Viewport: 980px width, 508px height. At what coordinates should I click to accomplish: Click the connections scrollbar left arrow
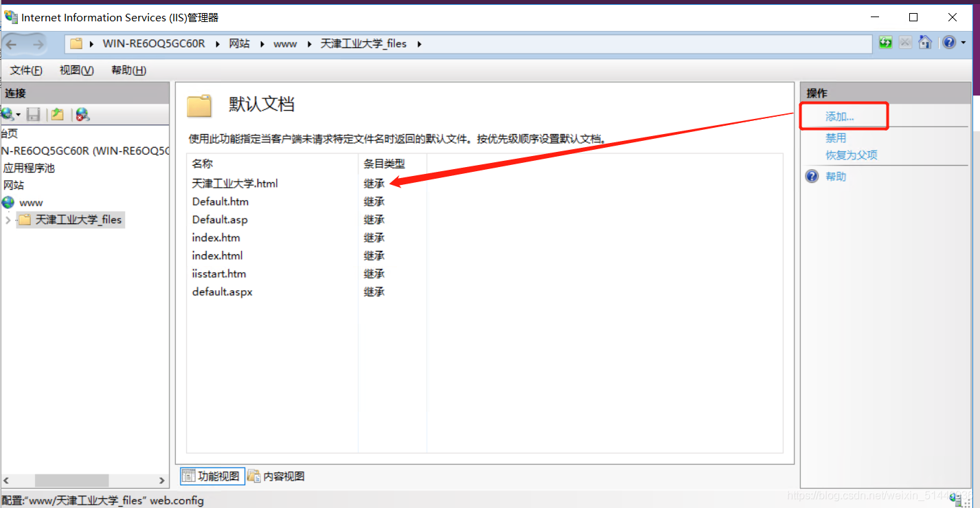(5, 481)
